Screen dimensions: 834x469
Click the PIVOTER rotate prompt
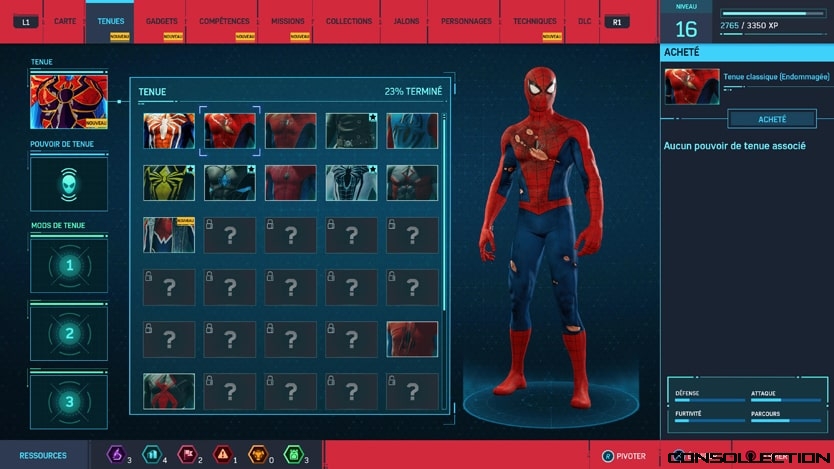(631, 456)
